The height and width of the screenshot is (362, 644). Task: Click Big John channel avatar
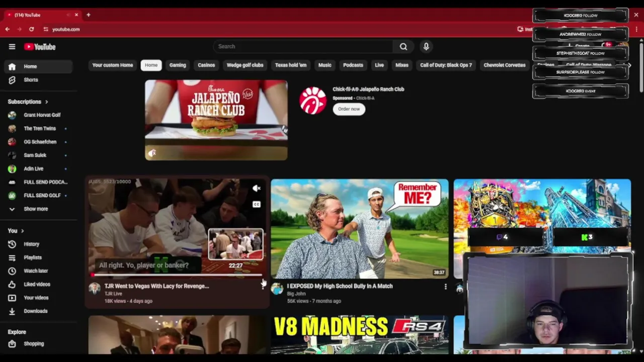[277, 288]
